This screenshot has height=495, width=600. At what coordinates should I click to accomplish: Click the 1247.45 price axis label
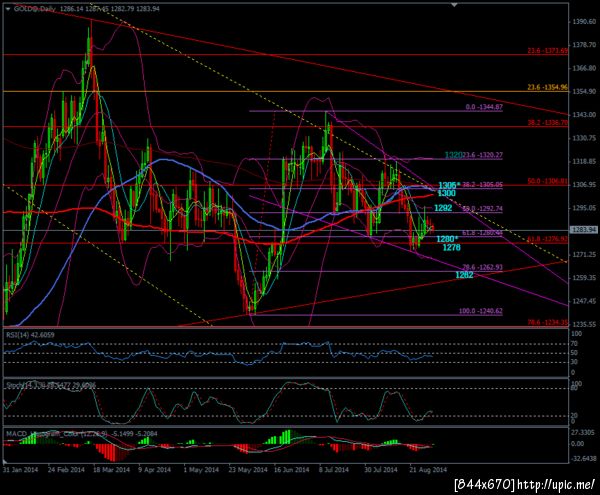(584, 301)
